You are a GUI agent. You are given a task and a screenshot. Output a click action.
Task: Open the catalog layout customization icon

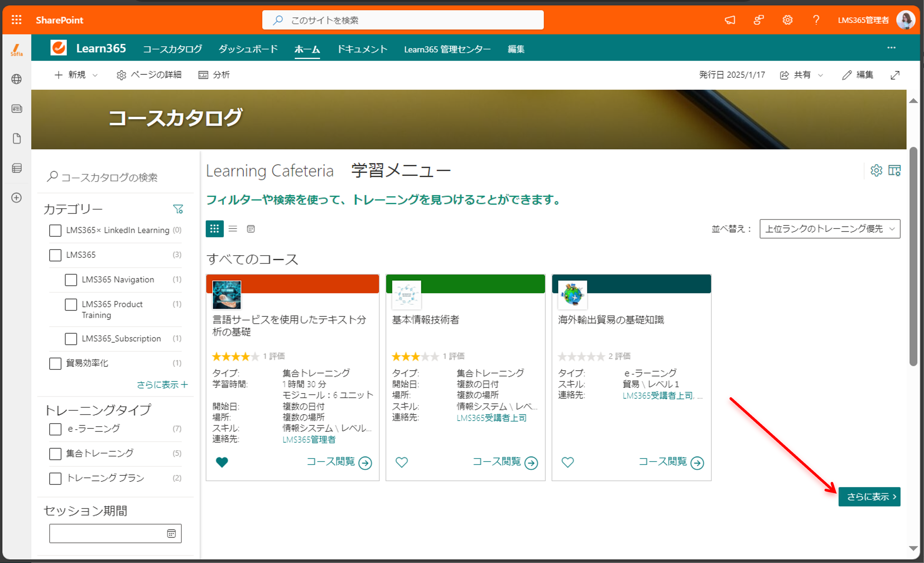click(x=894, y=171)
